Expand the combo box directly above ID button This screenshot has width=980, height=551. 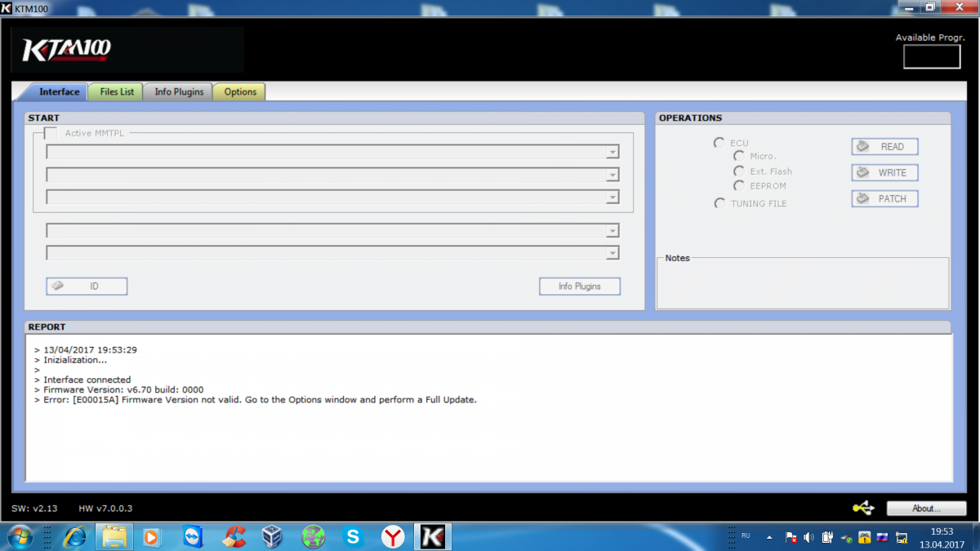[x=612, y=254]
